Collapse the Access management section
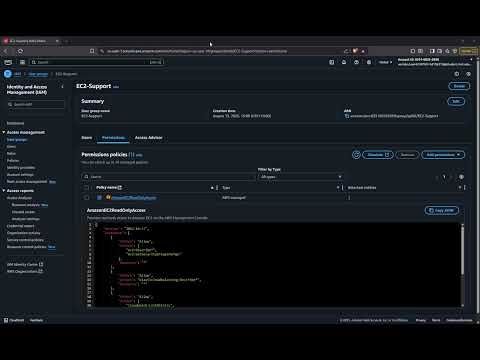This screenshot has width=480, height=360. click(4, 132)
